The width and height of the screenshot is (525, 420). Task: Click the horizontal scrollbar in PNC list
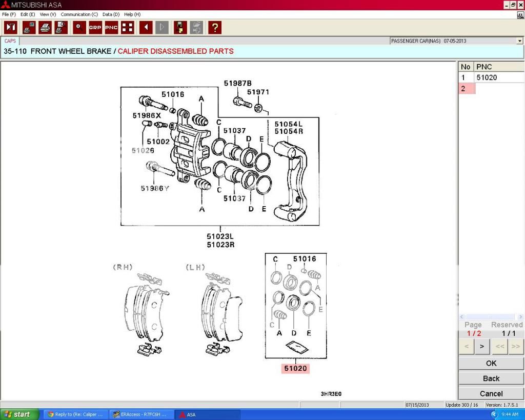click(x=491, y=317)
